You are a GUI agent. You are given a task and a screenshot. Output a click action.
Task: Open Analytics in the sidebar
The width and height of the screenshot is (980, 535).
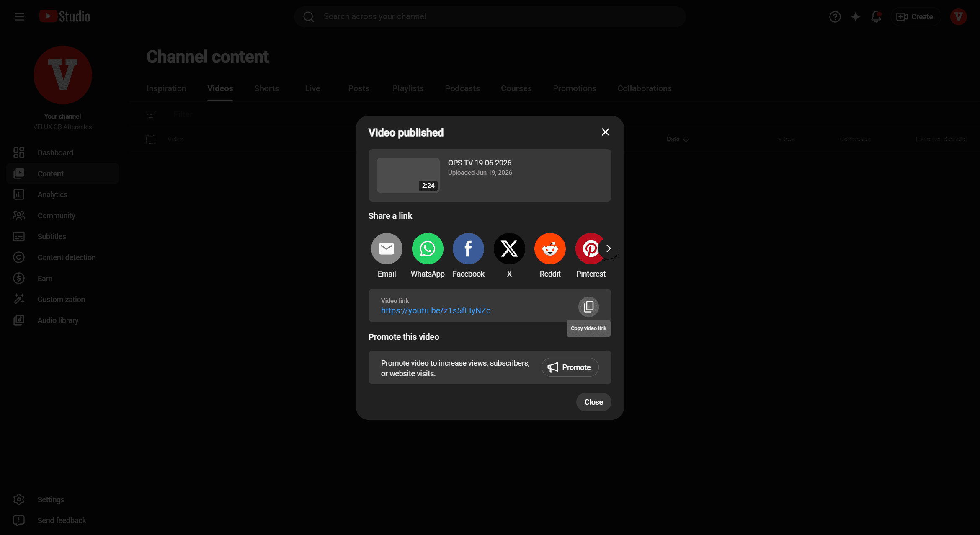click(62, 194)
